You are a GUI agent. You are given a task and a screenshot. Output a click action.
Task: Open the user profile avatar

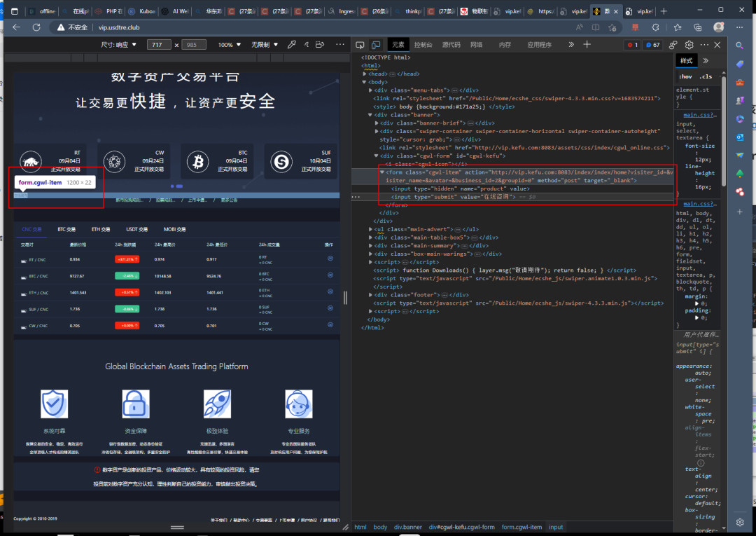718,27
